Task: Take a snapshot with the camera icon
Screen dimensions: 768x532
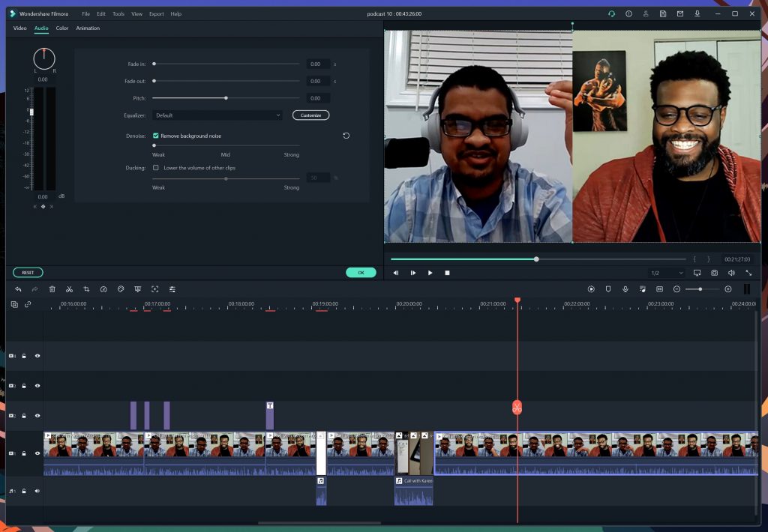Action: [x=715, y=273]
